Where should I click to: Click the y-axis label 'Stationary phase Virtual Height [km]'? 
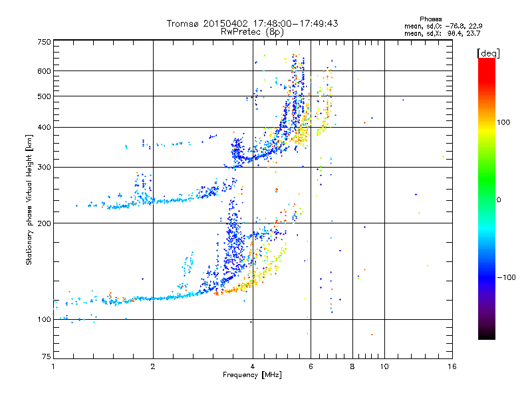(29, 199)
